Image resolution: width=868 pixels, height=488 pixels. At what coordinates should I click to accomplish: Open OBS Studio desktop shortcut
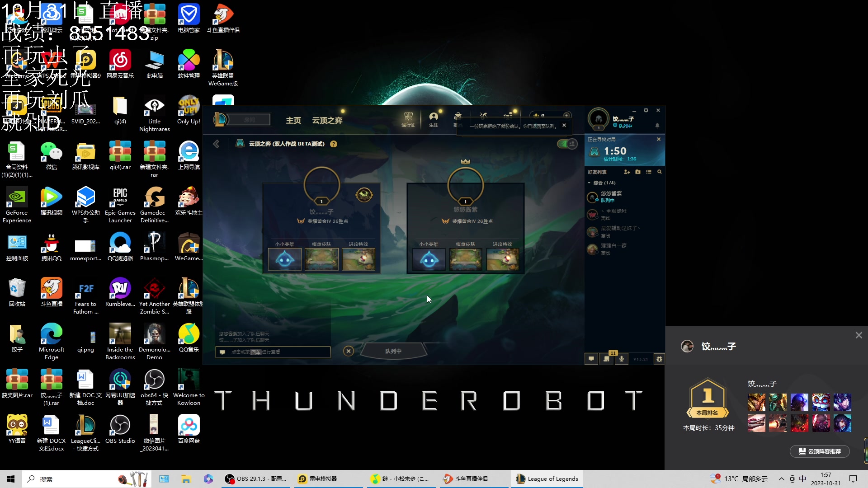tap(120, 429)
